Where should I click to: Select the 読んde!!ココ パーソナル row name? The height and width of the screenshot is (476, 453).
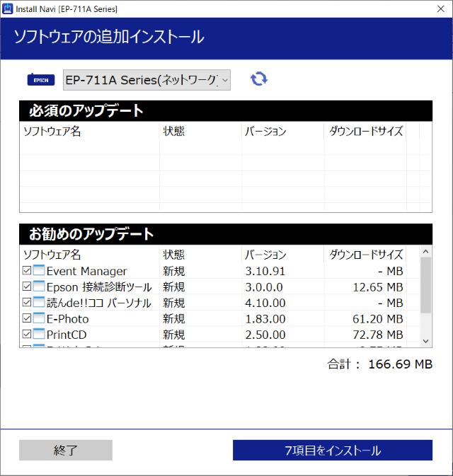[99, 303]
